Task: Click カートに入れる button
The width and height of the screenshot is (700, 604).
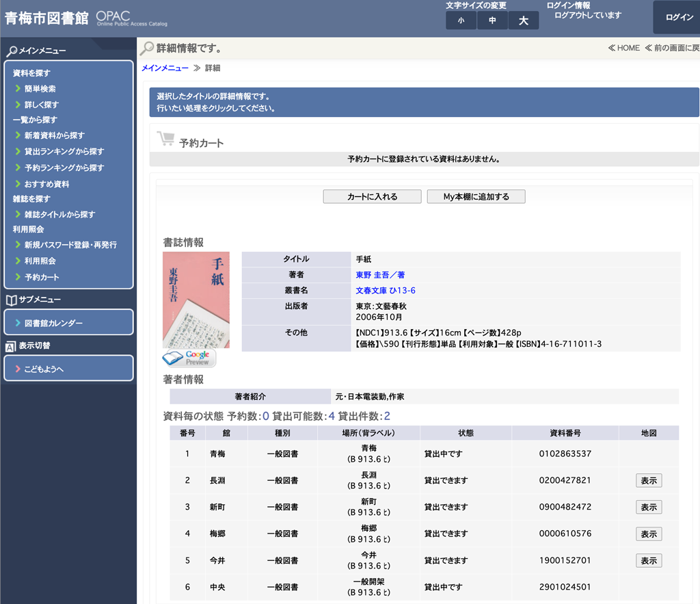Action: [x=373, y=196]
